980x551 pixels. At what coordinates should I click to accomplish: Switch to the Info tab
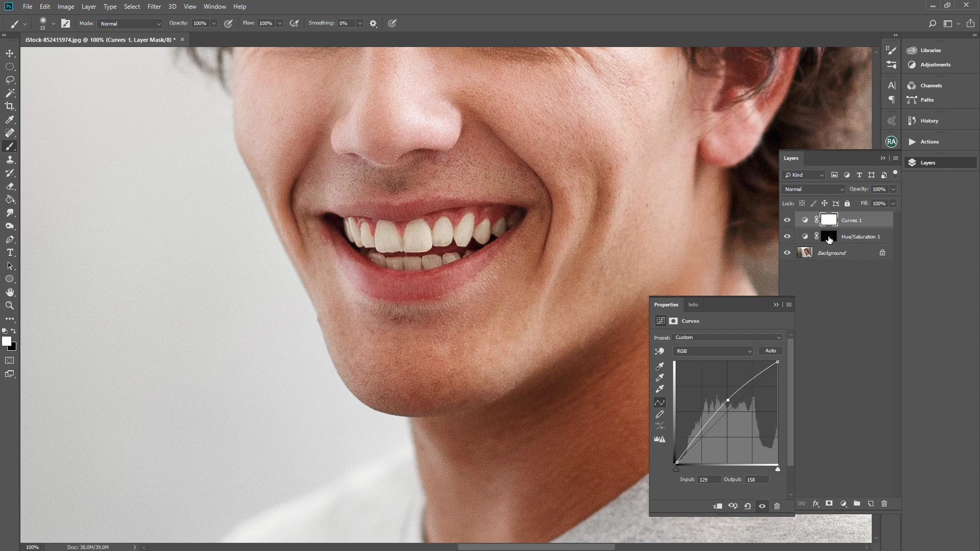693,305
